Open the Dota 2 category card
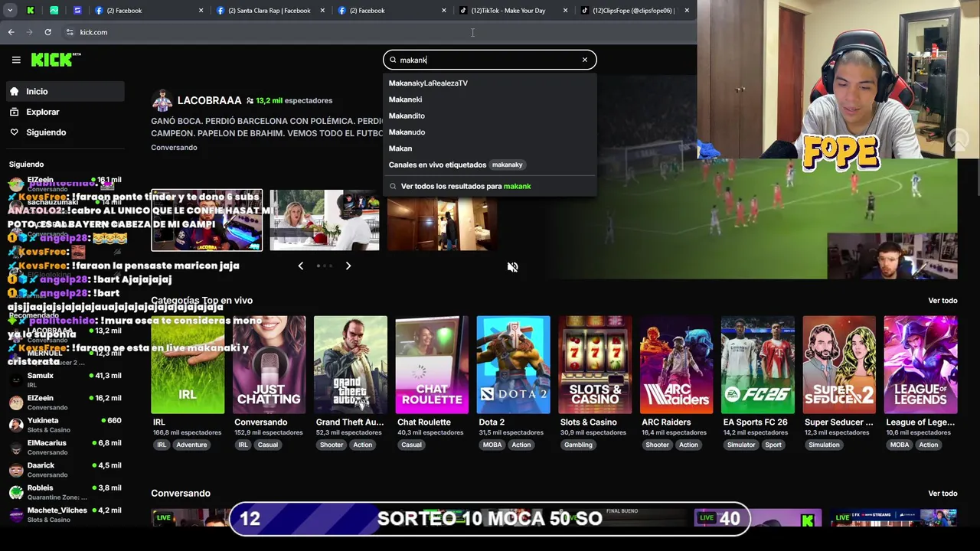The height and width of the screenshot is (551, 980). pyautogui.click(x=513, y=365)
